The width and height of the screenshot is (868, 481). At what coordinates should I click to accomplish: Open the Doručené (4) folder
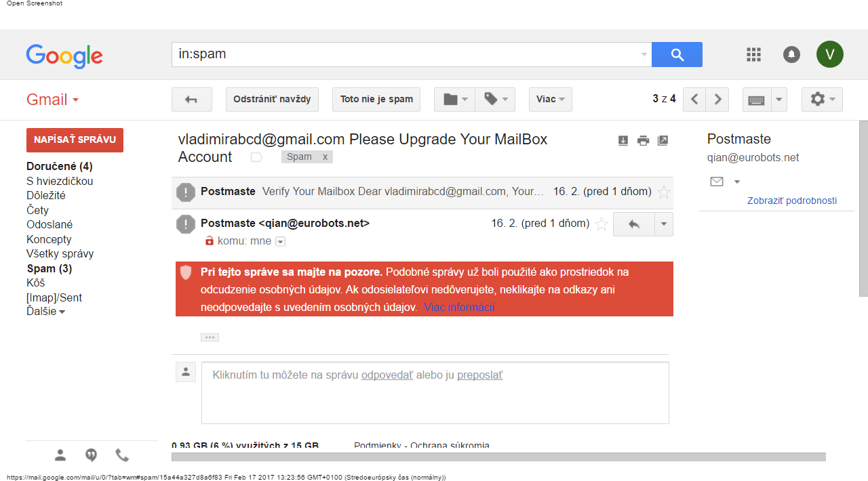(60, 167)
